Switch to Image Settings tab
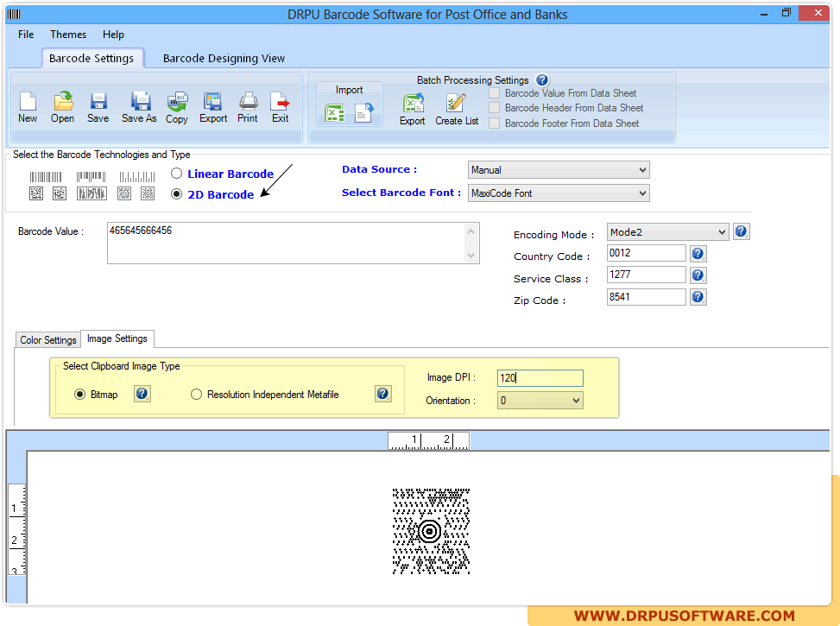This screenshot has width=840, height=626. (x=117, y=338)
